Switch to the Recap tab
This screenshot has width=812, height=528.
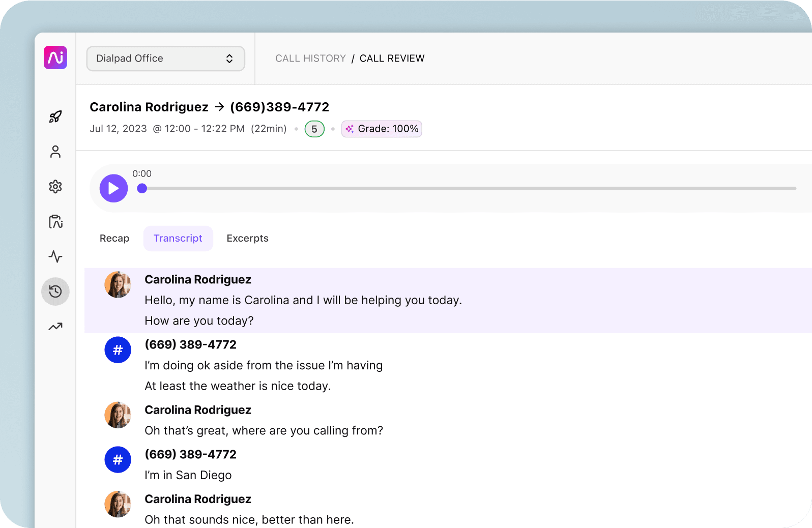point(114,239)
